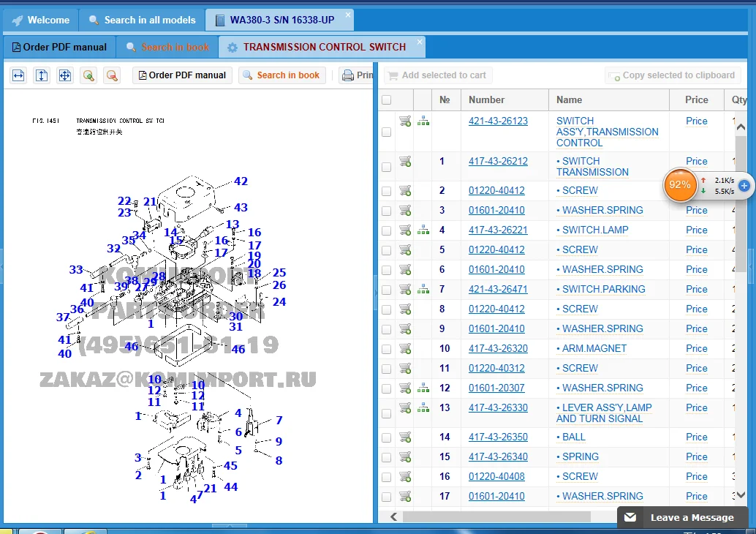This screenshot has height=534, width=756.
Task: Click Add selected to cart
Action: [438, 75]
